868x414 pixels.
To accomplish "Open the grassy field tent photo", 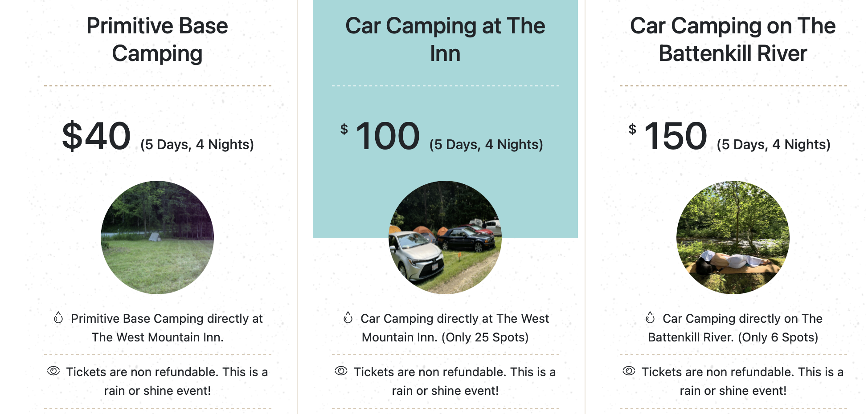I will tap(157, 237).
